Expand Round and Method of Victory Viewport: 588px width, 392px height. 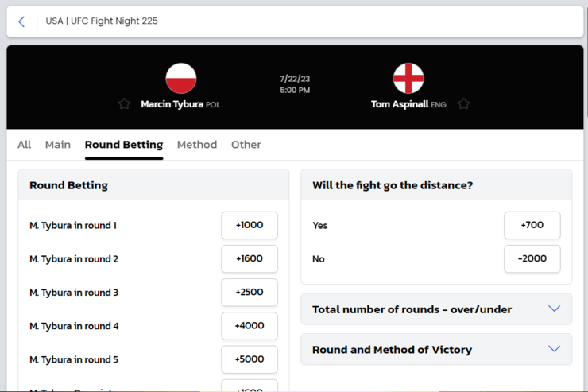point(436,349)
